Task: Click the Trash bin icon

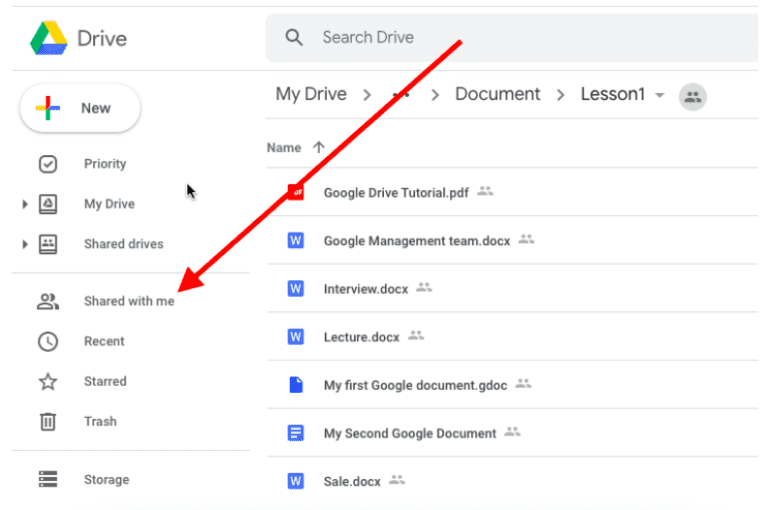Action: point(48,421)
